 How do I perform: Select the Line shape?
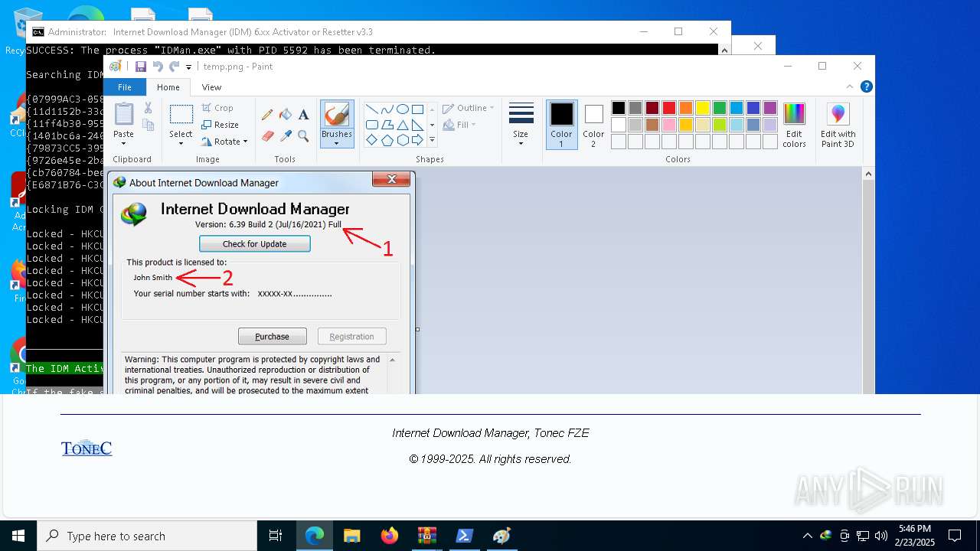pyautogui.click(x=371, y=109)
